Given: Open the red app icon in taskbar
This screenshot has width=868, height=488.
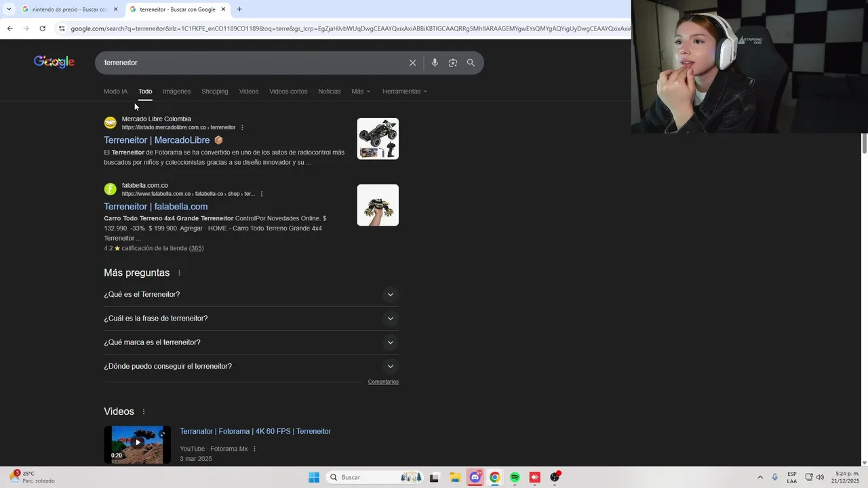Looking at the screenshot, I should [534, 477].
